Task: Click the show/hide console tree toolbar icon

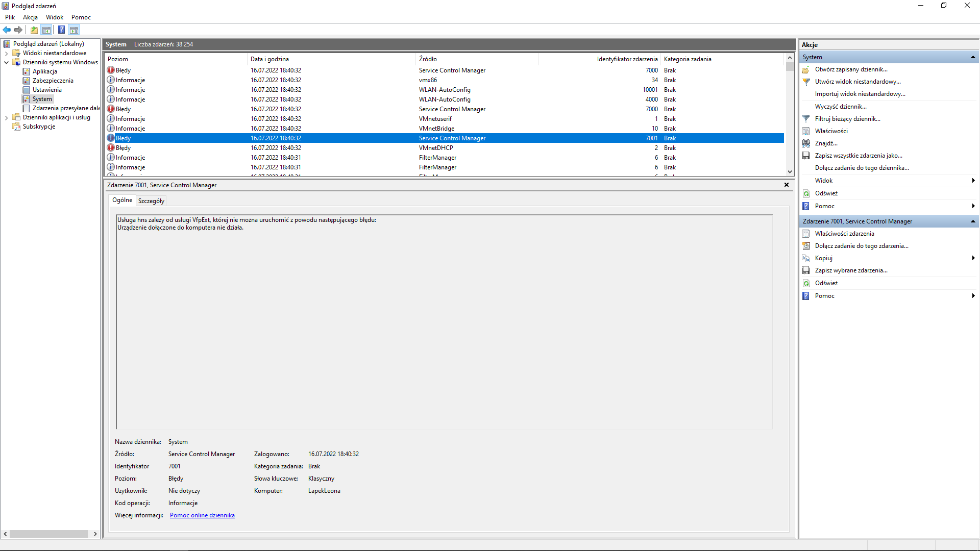Action: click(46, 30)
